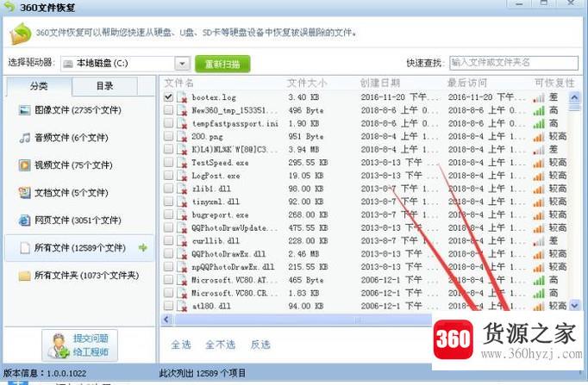588x385 pixels.
Task: Click the deleted-file icon of atl80.dll
Action: 182,306
